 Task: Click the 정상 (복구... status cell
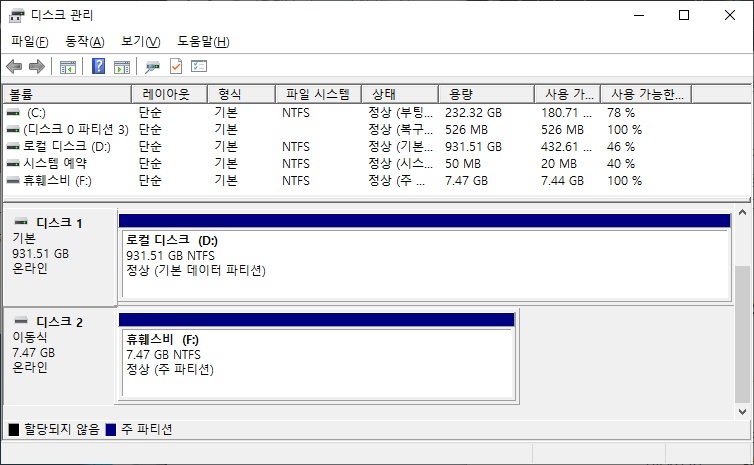401,130
